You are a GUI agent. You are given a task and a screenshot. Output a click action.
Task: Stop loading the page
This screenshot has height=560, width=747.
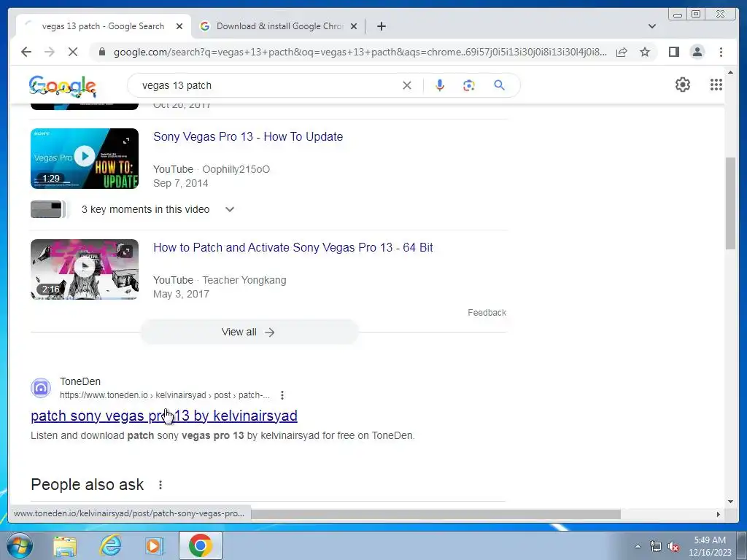[73, 52]
